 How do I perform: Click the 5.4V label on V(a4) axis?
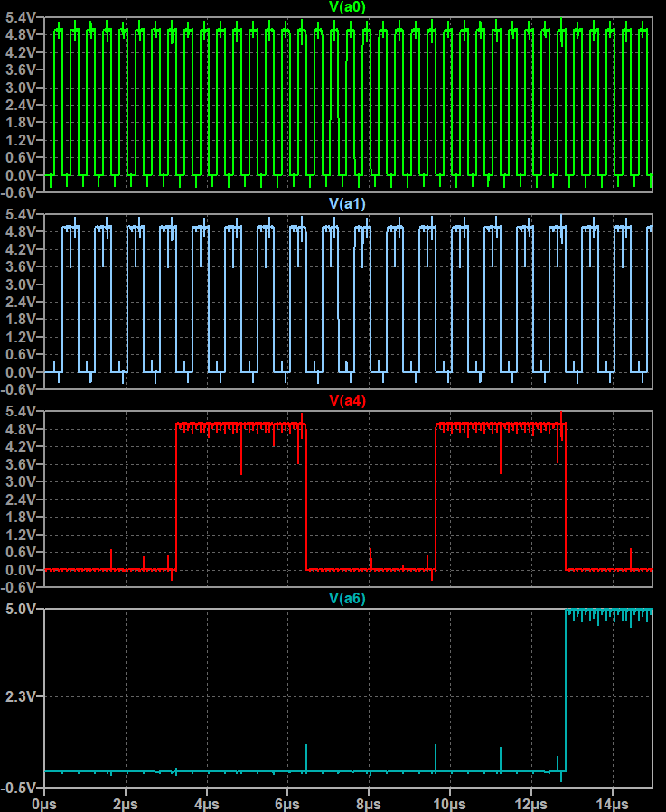click(21, 412)
